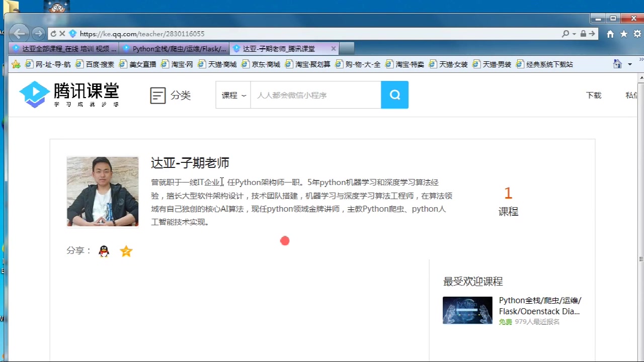
Task: Open the 网-址-导-航 bookmark
Action: (48, 64)
